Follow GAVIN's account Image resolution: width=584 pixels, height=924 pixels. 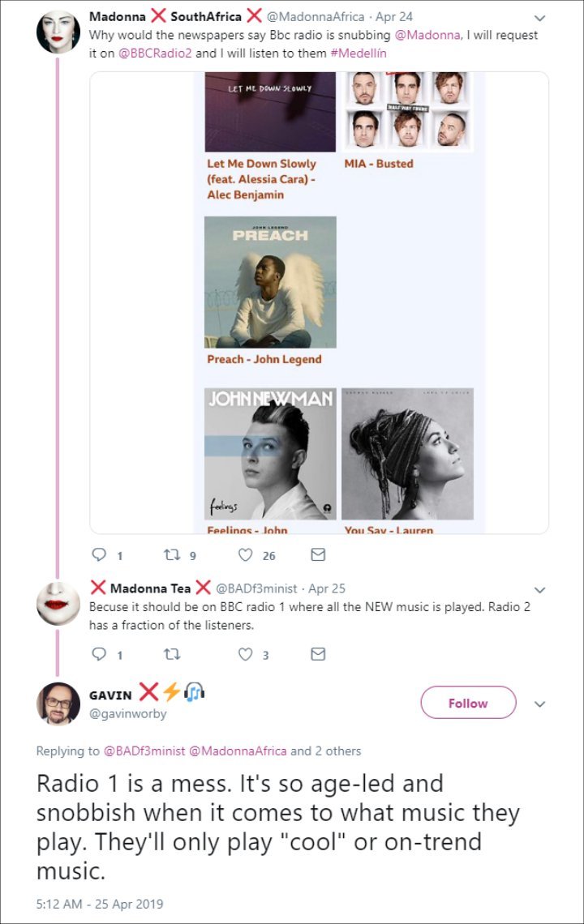468,703
